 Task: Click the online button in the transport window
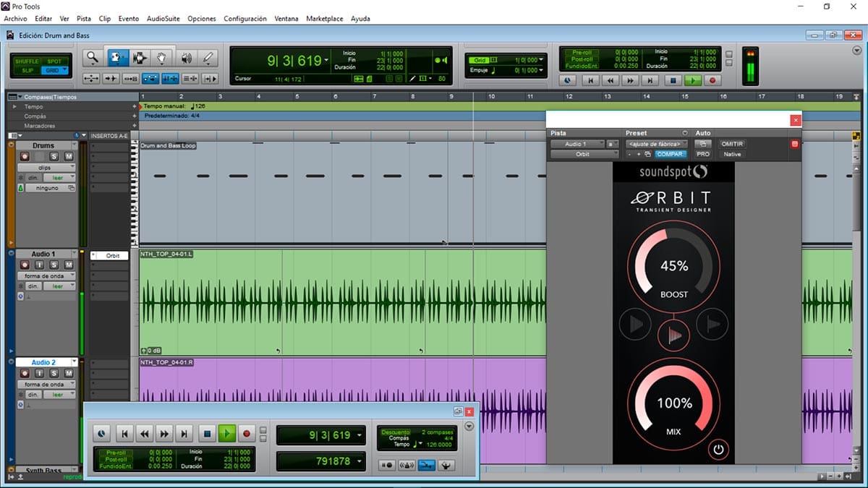(x=103, y=434)
